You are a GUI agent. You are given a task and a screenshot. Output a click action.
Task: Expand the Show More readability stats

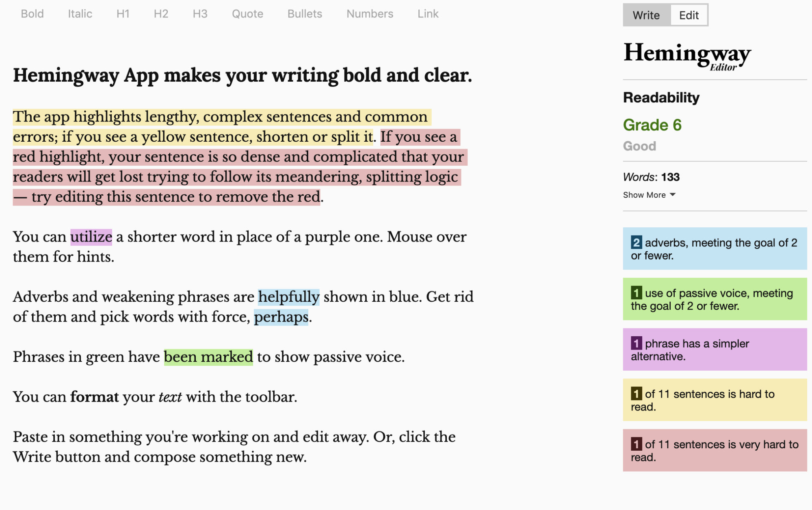[649, 194]
